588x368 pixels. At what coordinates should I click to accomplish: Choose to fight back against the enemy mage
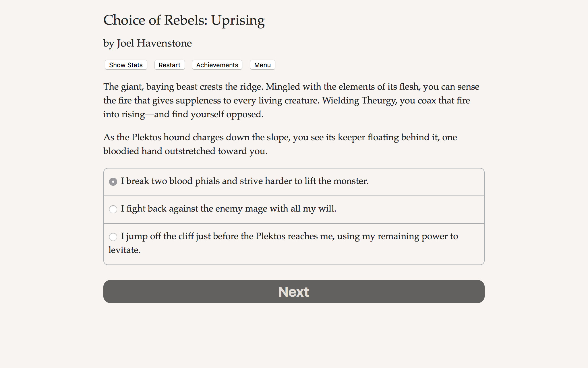pyautogui.click(x=113, y=209)
